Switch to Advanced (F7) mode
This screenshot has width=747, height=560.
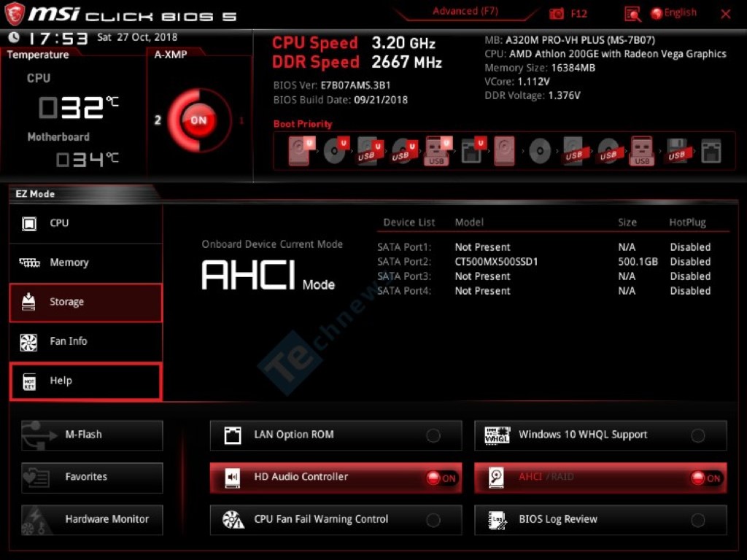pos(465,12)
